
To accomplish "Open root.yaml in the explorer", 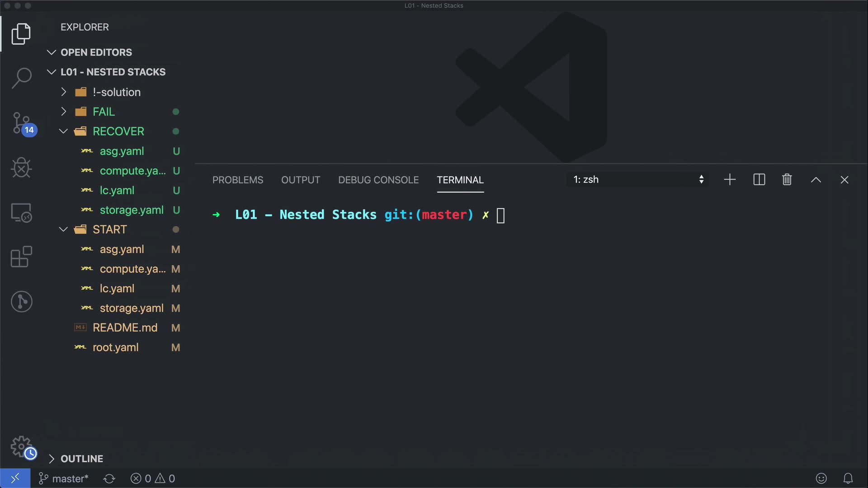I will (x=116, y=347).
